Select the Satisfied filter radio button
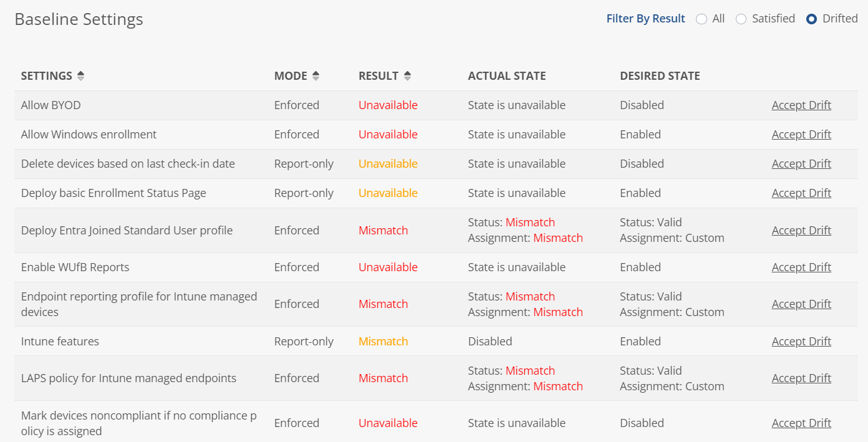 click(741, 19)
